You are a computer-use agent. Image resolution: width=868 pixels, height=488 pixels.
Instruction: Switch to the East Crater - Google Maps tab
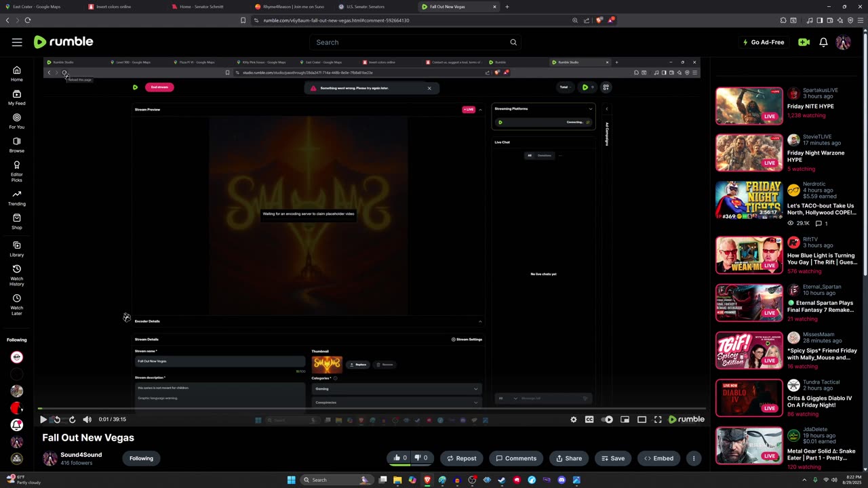[41, 7]
